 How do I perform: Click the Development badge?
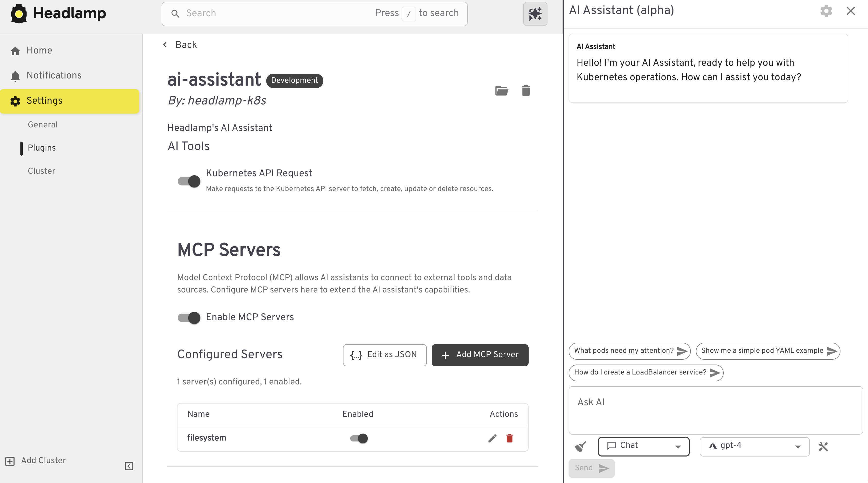tap(295, 81)
